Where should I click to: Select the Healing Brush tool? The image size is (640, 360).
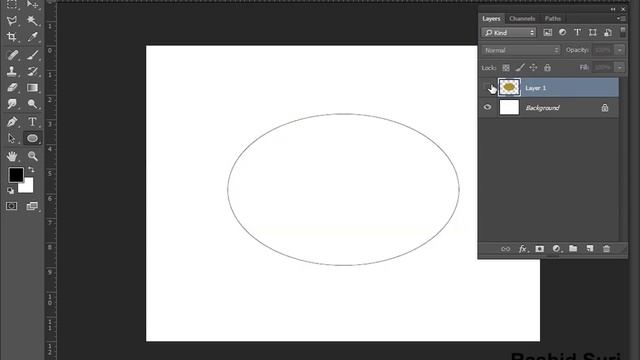tap(12, 55)
